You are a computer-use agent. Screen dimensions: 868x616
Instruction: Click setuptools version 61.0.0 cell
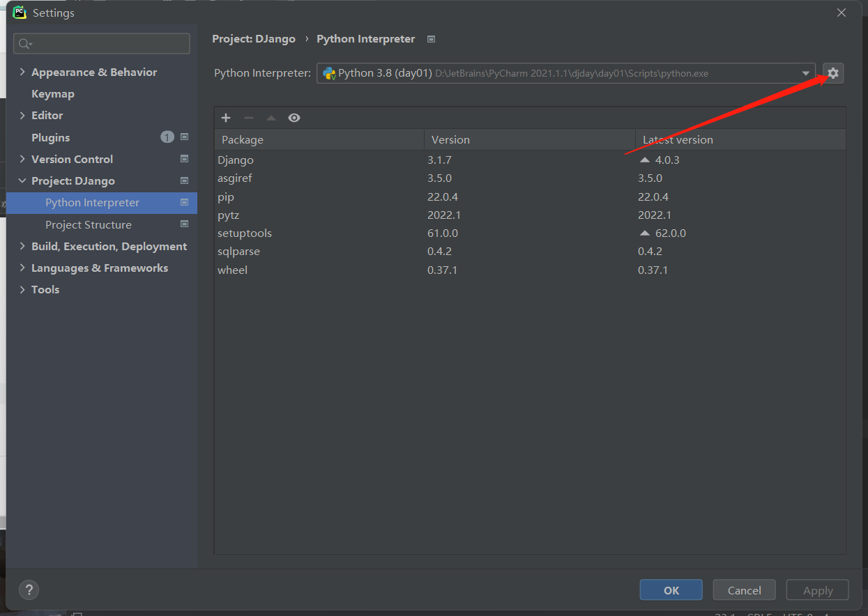[443, 233]
